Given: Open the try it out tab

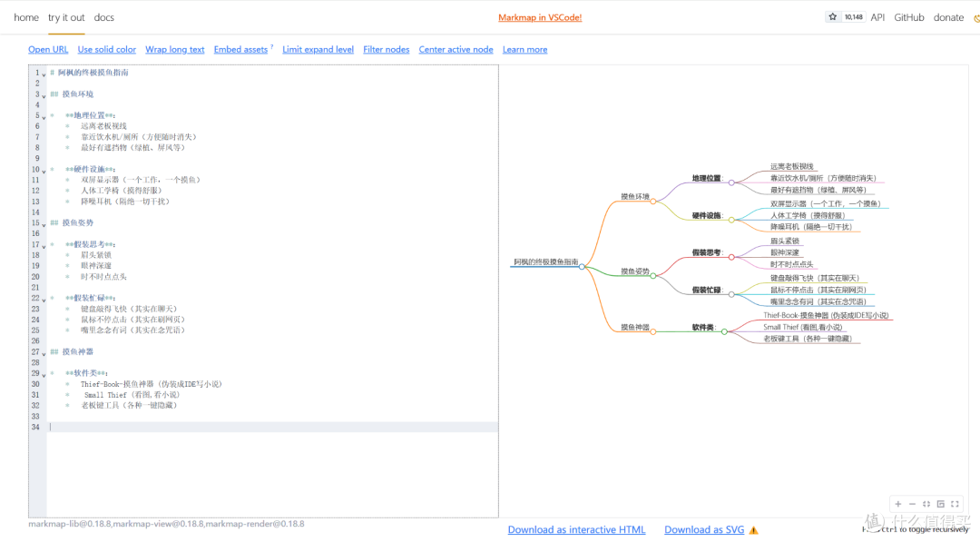Looking at the screenshot, I should [66, 17].
